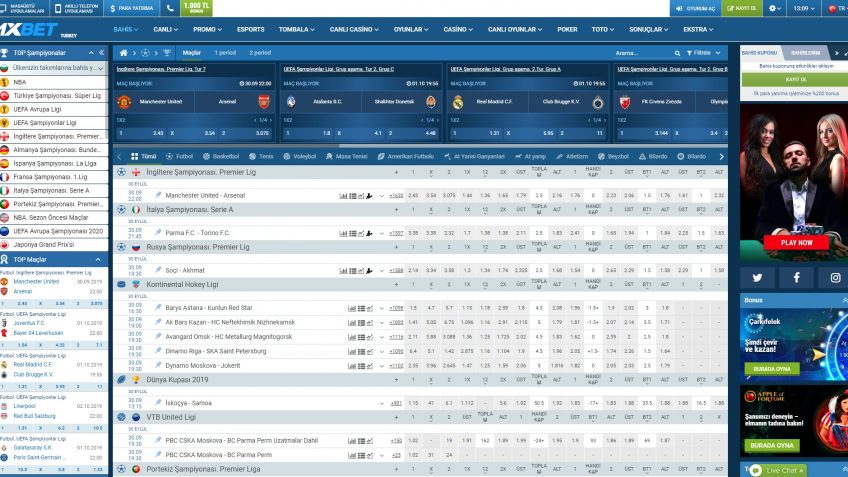Screen dimensions: 848x477
Task: Open the POKER menu item
Action: [x=567, y=30]
